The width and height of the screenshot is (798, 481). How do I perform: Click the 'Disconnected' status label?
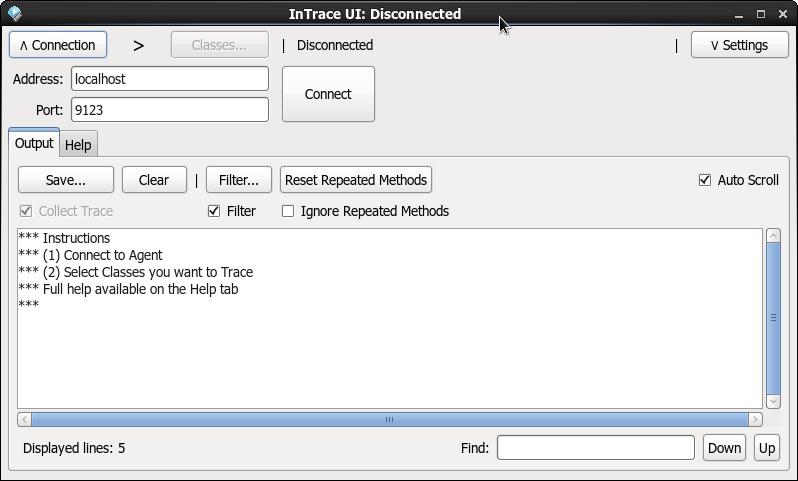pos(335,45)
